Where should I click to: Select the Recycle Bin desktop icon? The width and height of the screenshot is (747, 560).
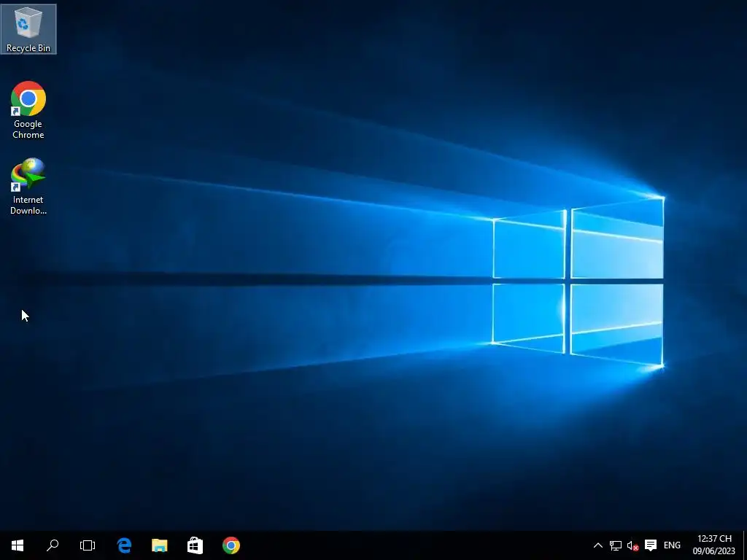click(28, 29)
